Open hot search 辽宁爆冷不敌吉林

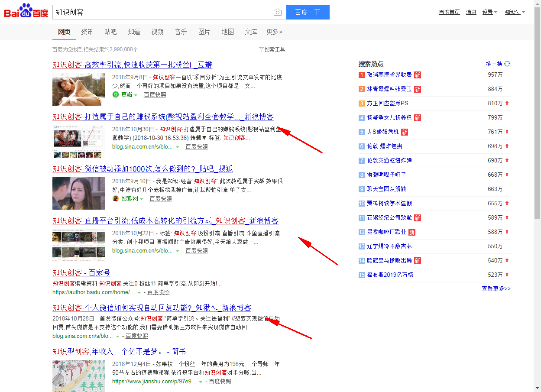pyautogui.click(x=389, y=246)
